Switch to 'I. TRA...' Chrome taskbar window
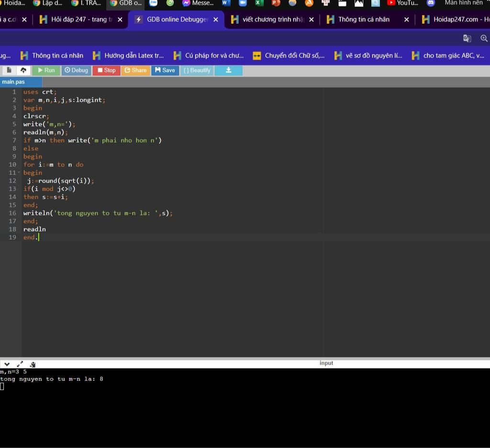Screen dimensions: 490x448 86,3
